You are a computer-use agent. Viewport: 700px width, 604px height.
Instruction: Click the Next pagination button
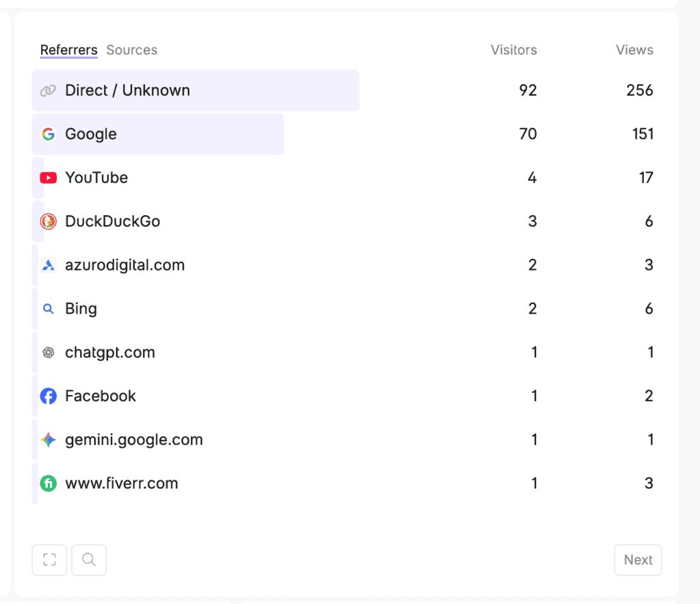[637, 560]
